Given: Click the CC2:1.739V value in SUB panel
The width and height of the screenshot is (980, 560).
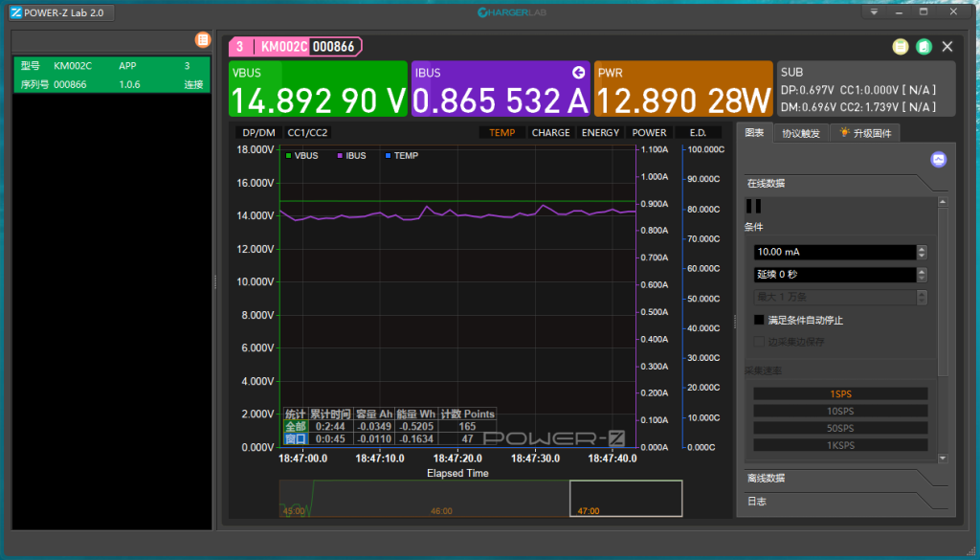Looking at the screenshot, I should (868, 107).
